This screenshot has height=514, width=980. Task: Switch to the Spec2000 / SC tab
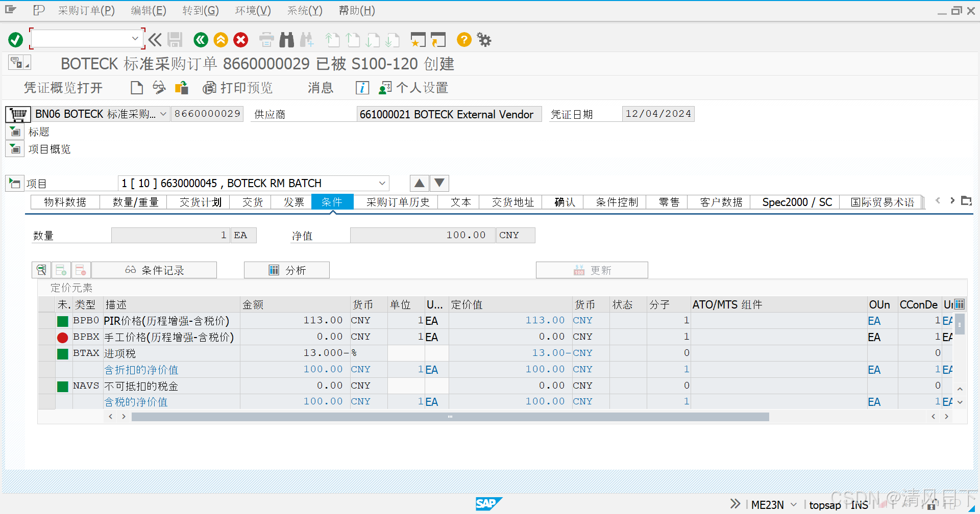[x=797, y=202]
